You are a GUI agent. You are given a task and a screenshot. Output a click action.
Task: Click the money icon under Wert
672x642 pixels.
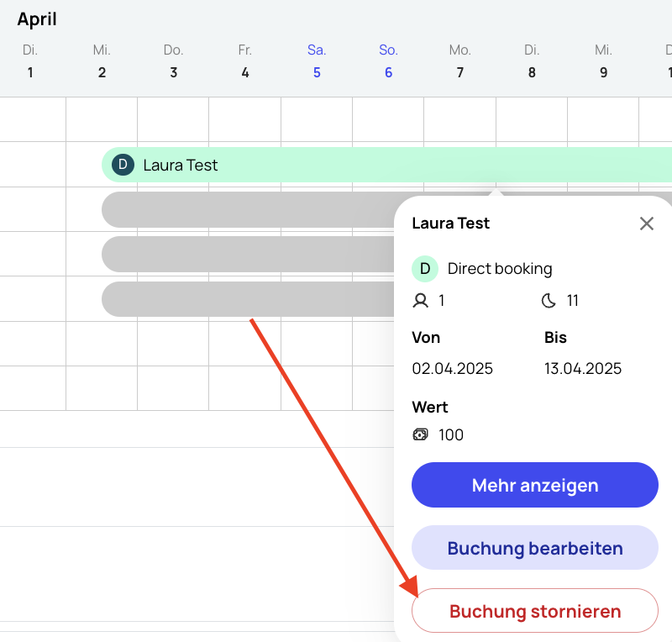point(420,434)
